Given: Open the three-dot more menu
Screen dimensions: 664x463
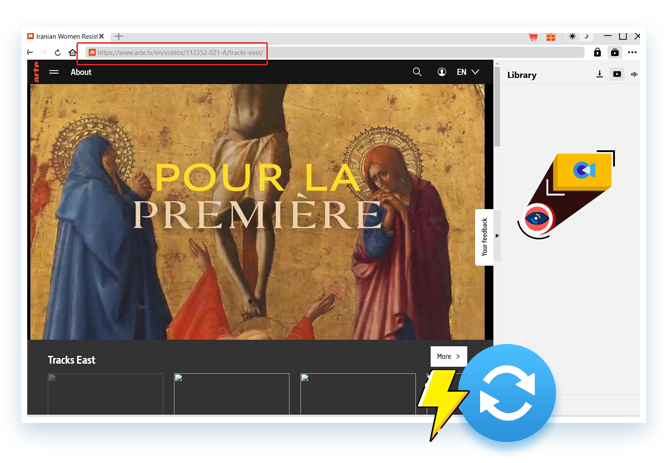Looking at the screenshot, I should (632, 52).
